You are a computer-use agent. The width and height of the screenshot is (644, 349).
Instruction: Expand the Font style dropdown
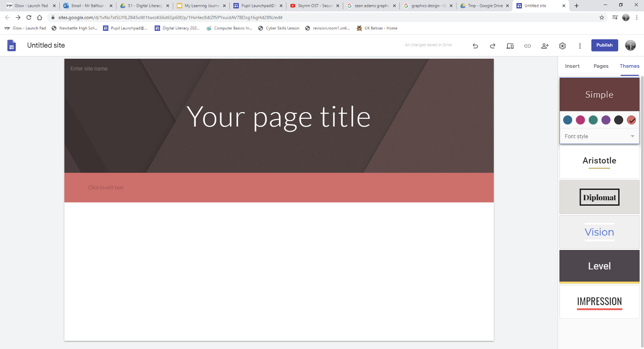coord(599,136)
